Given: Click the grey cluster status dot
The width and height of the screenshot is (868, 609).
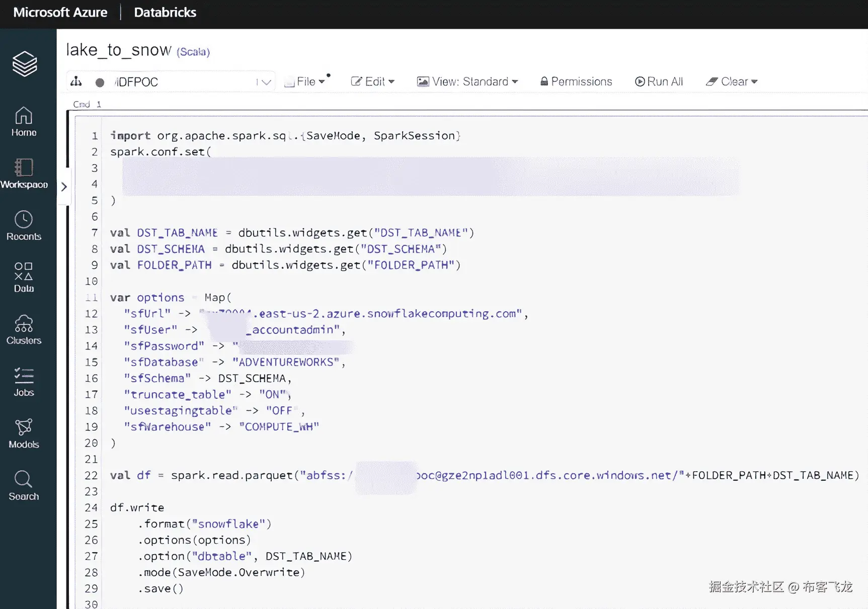Looking at the screenshot, I should click(100, 82).
